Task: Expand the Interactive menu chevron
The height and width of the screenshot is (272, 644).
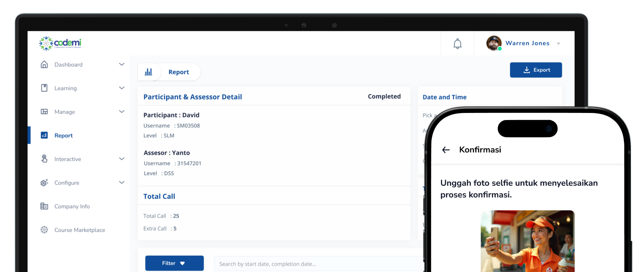Action: pyautogui.click(x=122, y=159)
